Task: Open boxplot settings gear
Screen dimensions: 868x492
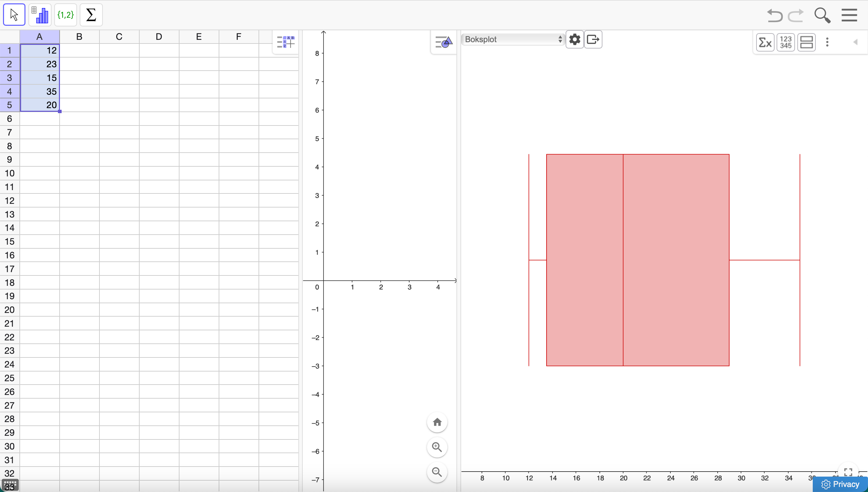Action: pos(575,39)
